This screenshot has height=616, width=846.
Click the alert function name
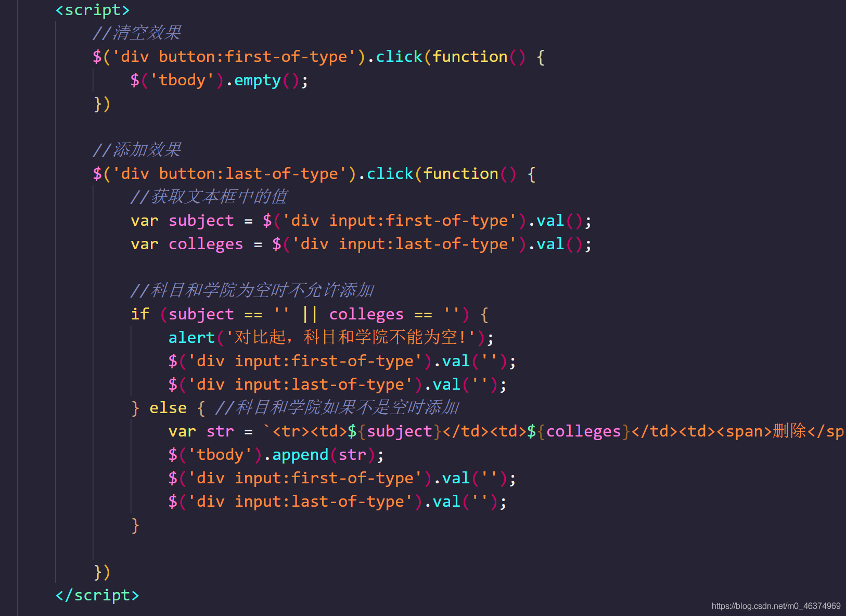coord(191,338)
